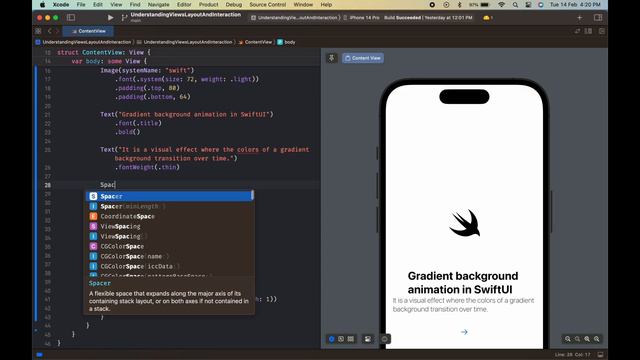Image resolution: width=640 pixels, height=360 pixels.
Task: Click the plus library button
Action: (x=580, y=18)
